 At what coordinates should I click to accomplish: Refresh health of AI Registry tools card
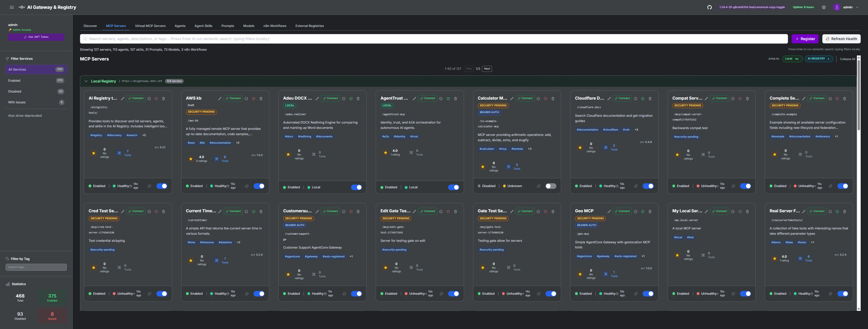[x=149, y=186]
